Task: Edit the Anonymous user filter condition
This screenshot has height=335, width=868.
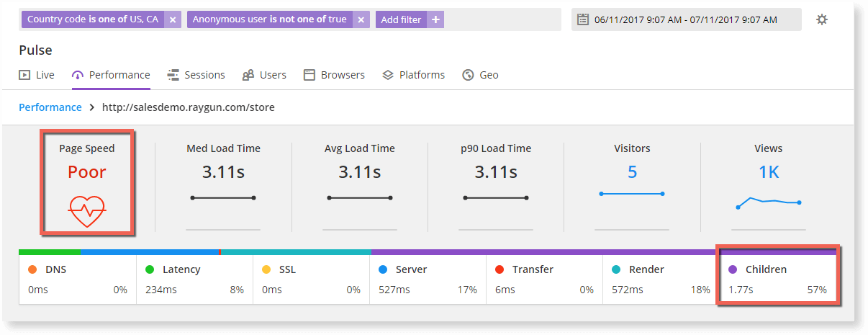Action: point(269,20)
